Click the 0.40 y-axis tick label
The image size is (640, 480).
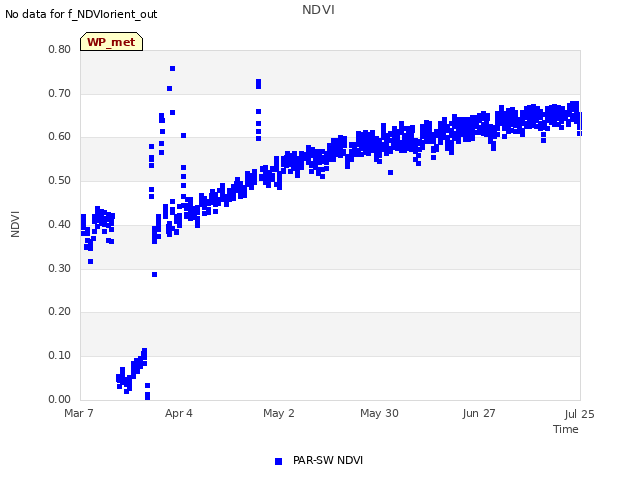(x=60, y=224)
